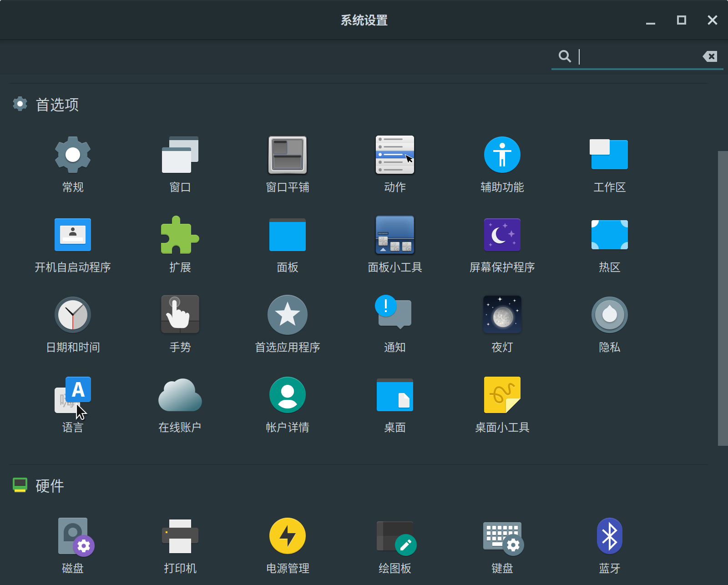Screen dimensions: 728x585
Task: Open 日期和时间 clock settings
Action: click(x=73, y=315)
